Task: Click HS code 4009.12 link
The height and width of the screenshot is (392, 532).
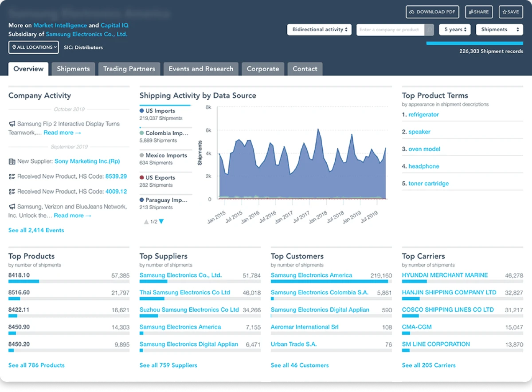Action: click(116, 192)
